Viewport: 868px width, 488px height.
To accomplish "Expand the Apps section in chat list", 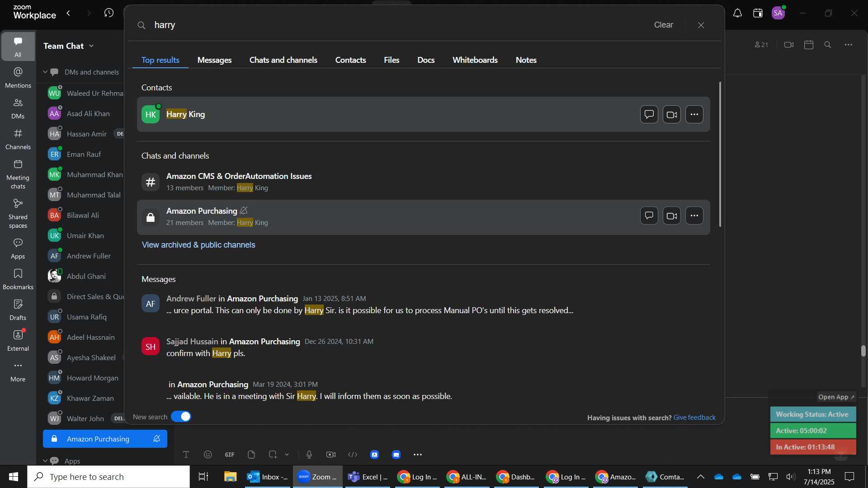I will (45, 460).
